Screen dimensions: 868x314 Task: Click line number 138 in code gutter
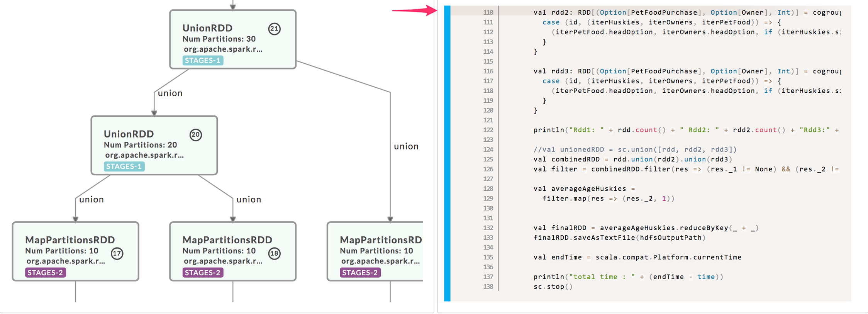488,287
